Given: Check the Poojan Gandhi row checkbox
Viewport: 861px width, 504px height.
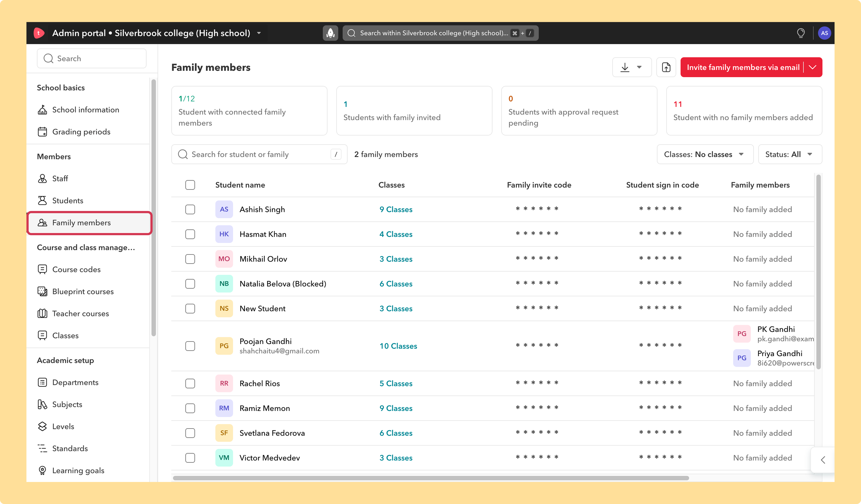Looking at the screenshot, I should [190, 346].
